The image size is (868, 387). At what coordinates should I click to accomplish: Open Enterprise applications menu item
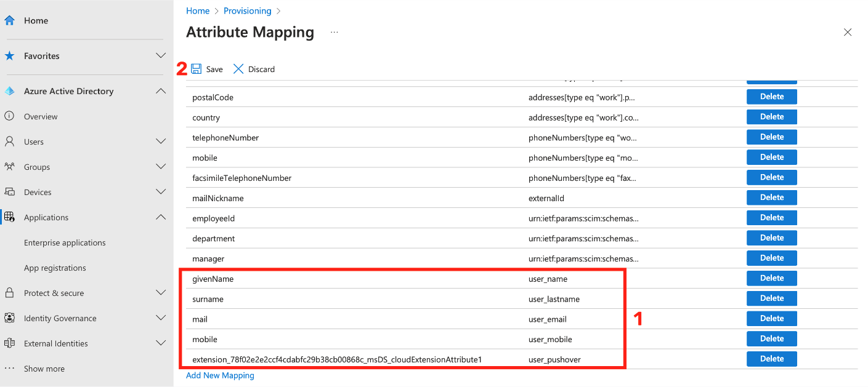(65, 242)
